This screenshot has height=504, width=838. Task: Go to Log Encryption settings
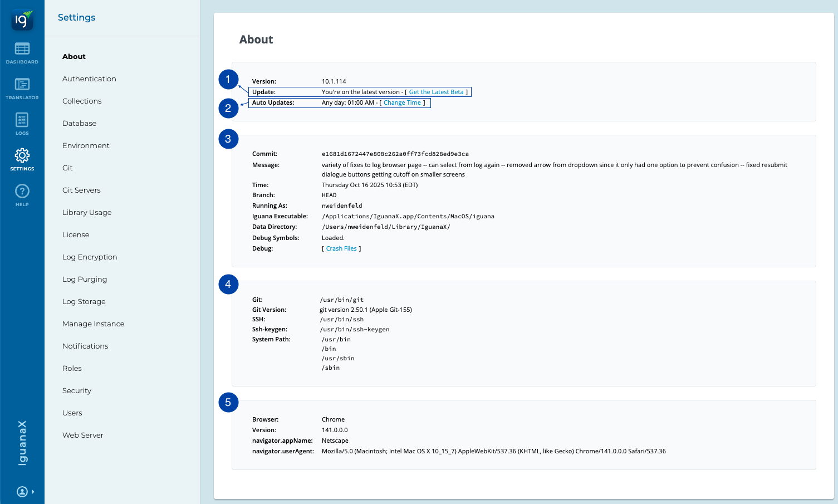(x=90, y=257)
